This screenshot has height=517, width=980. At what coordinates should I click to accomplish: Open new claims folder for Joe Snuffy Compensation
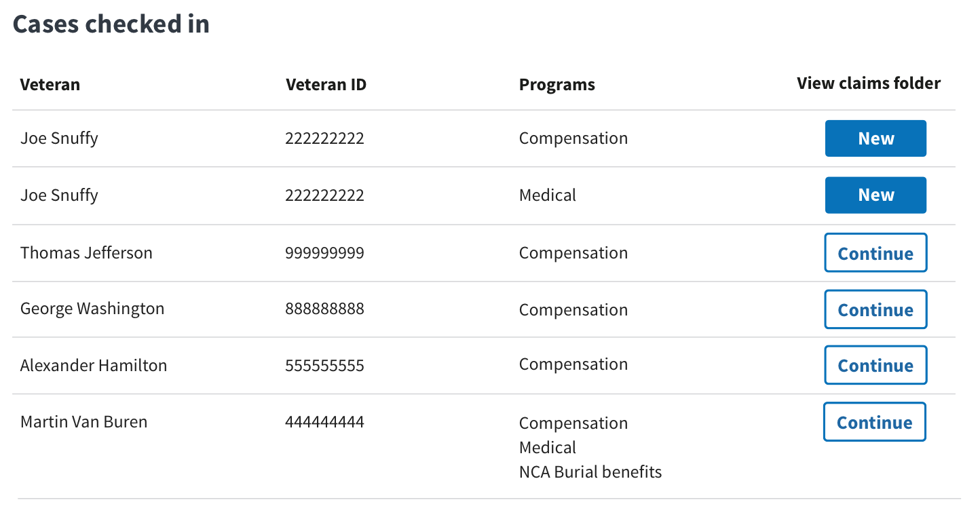[875, 138]
